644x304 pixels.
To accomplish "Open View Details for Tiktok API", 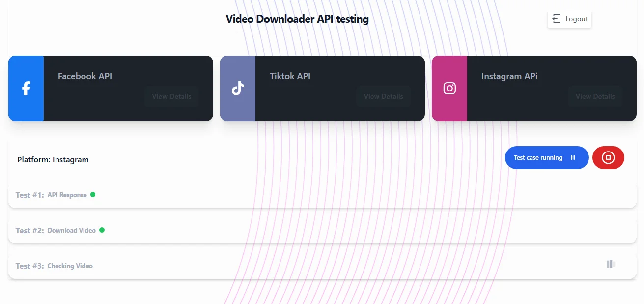I will click(x=383, y=97).
